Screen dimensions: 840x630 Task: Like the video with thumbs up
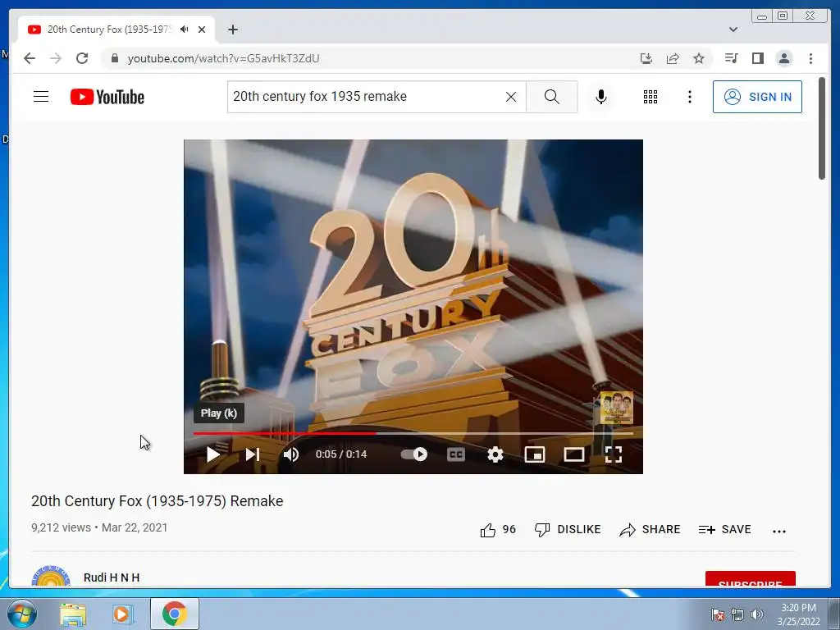(498, 530)
